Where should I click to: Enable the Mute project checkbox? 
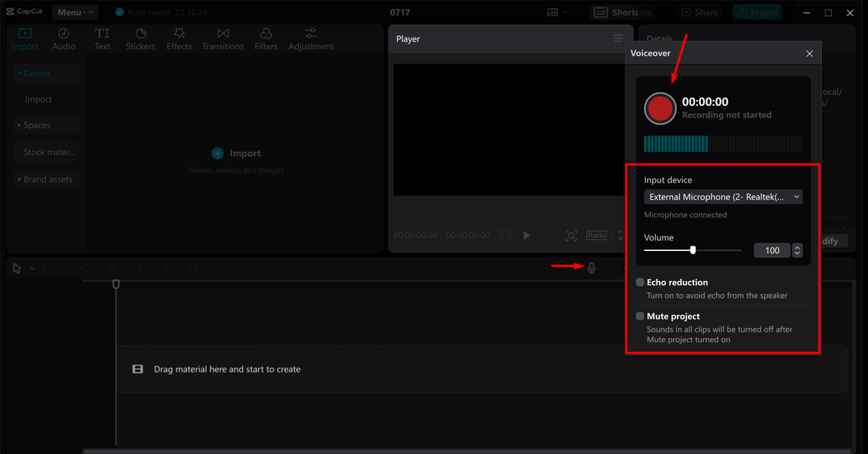tap(640, 316)
